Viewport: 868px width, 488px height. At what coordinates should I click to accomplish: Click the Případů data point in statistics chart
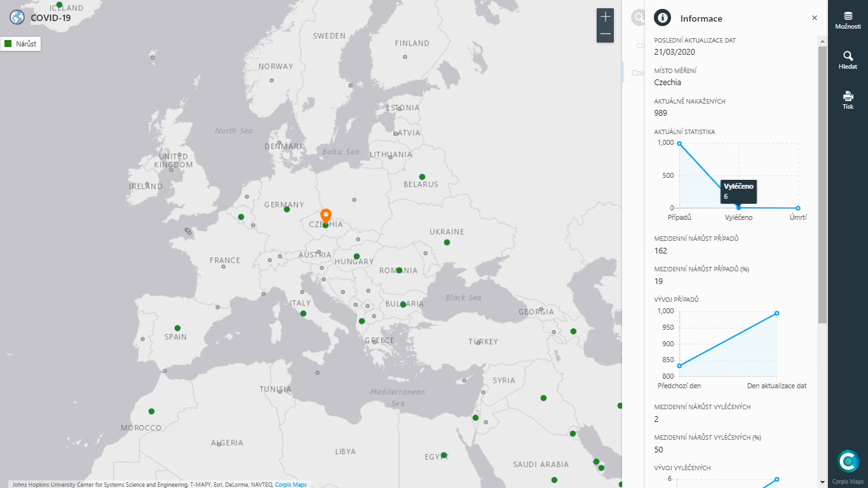click(679, 144)
